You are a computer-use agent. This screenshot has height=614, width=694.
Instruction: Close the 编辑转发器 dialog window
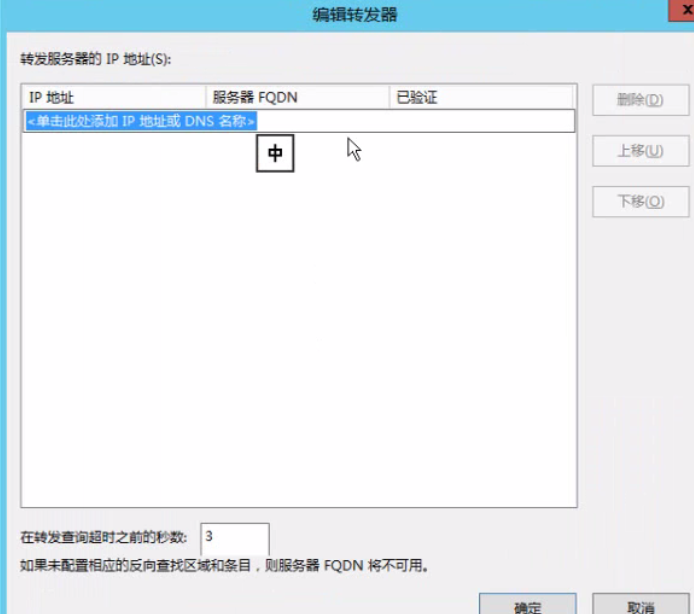tap(682, 10)
